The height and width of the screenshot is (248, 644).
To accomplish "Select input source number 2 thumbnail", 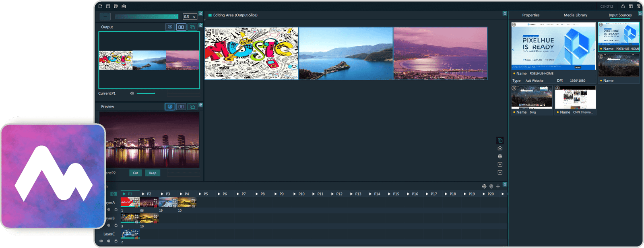I will click(x=619, y=65).
